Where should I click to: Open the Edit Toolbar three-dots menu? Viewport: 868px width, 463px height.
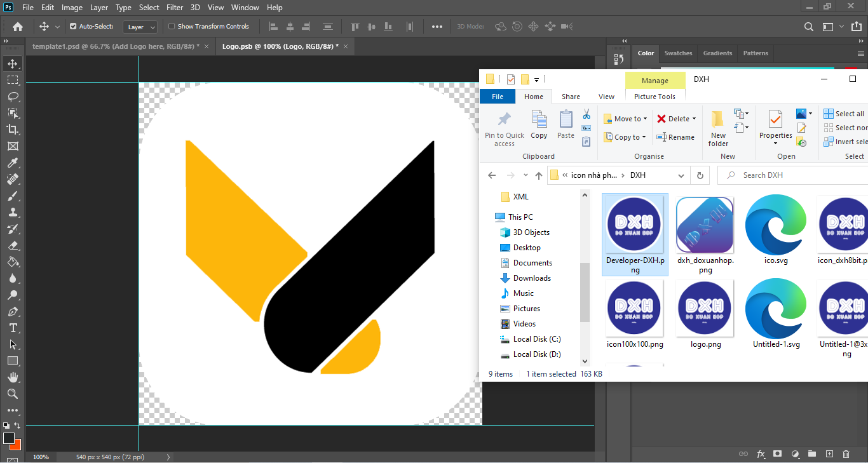tap(13, 410)
